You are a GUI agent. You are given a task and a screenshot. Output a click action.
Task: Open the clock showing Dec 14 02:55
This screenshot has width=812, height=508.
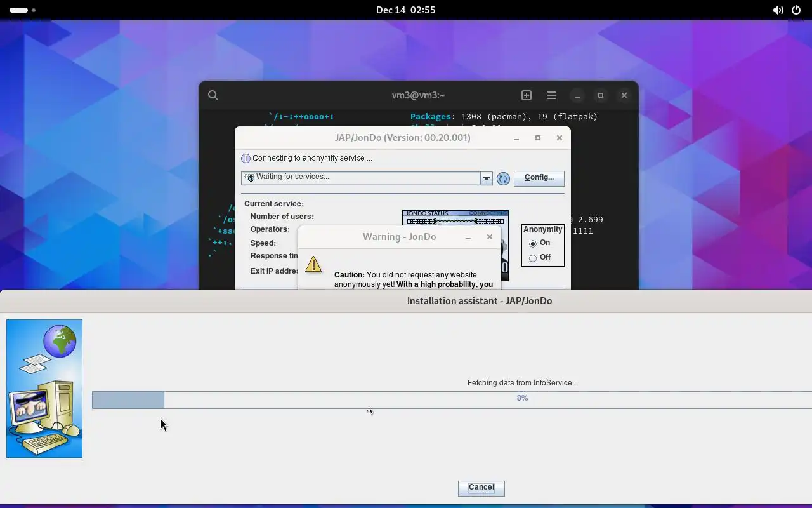tap(406, 10)
